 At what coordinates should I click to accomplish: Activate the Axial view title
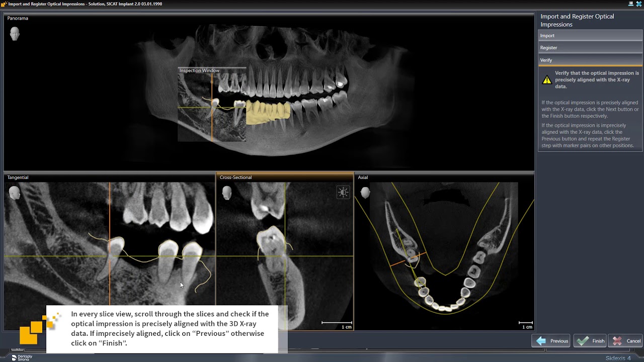(363, 177)
